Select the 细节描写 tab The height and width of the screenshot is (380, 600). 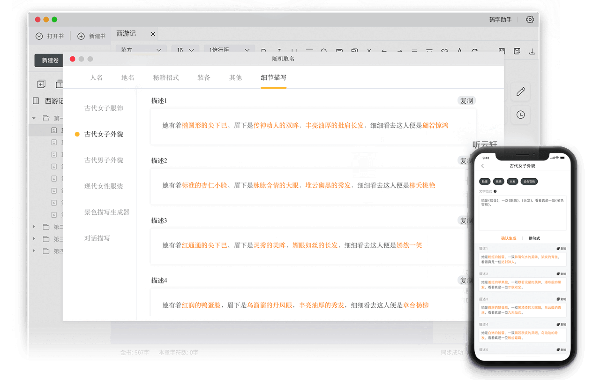click(273, 78)
